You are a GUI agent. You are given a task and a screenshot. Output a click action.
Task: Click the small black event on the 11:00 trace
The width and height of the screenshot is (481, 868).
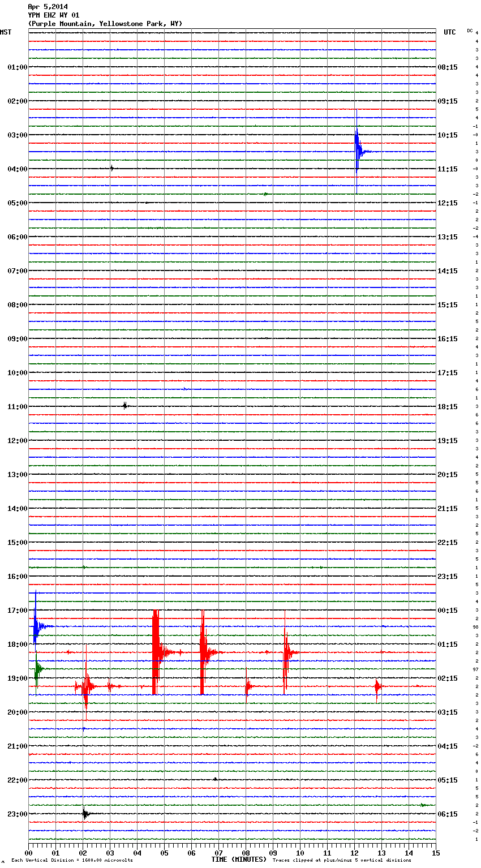tap(125, 405)
